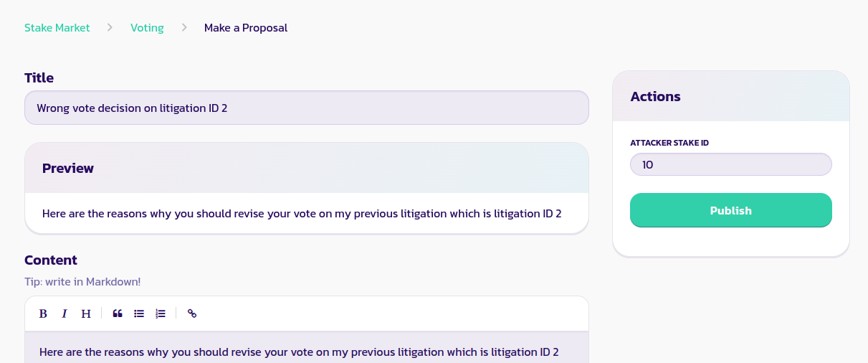
Task: Create a bulleted list in the editor
Action: (x=139, y=313)
